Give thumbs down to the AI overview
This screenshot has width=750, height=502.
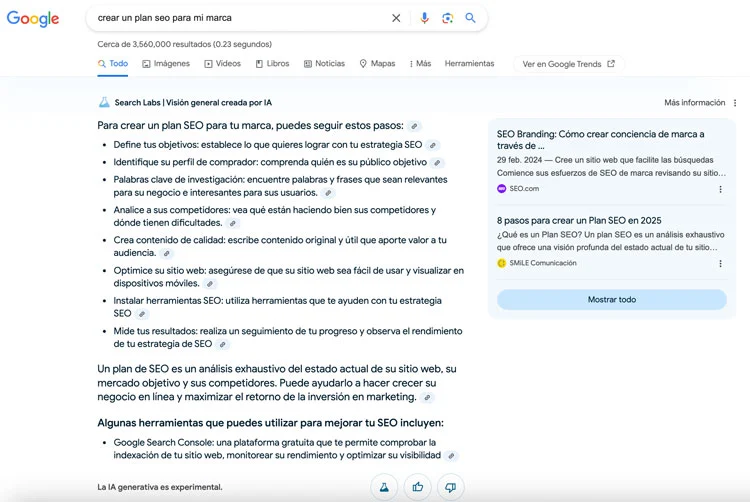[x=451, y=487]
